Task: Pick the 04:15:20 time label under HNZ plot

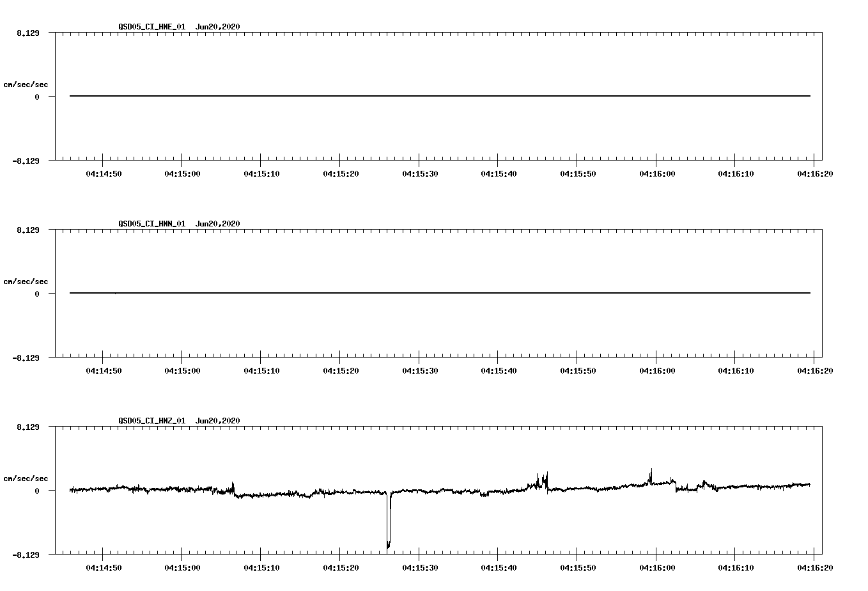Action: 341,567
